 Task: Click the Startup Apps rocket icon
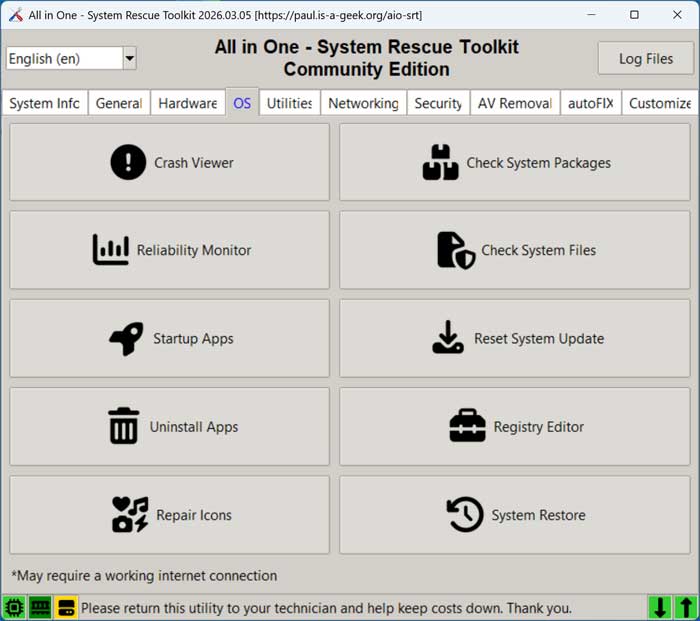pyautogui.click(x=126, y=338)
